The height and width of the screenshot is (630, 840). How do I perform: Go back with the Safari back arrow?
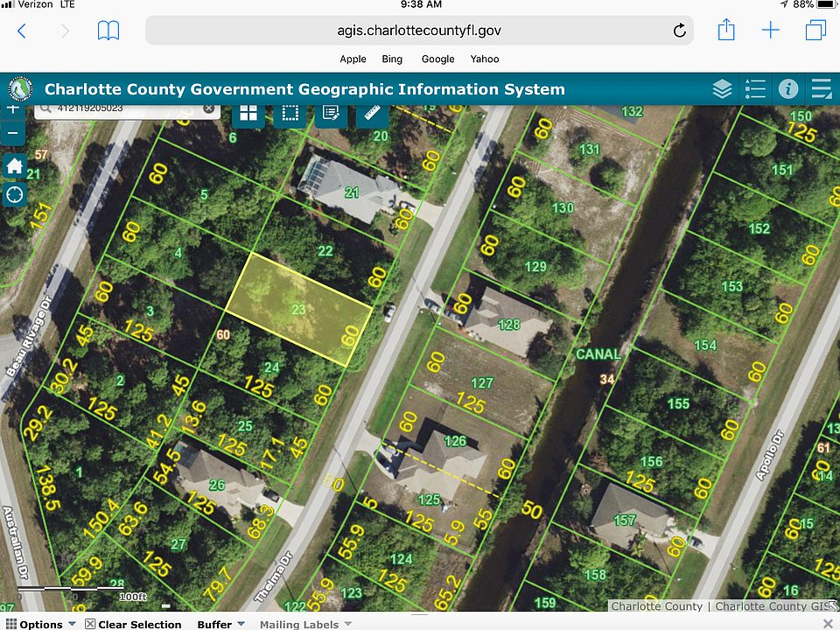pos(21,31)
